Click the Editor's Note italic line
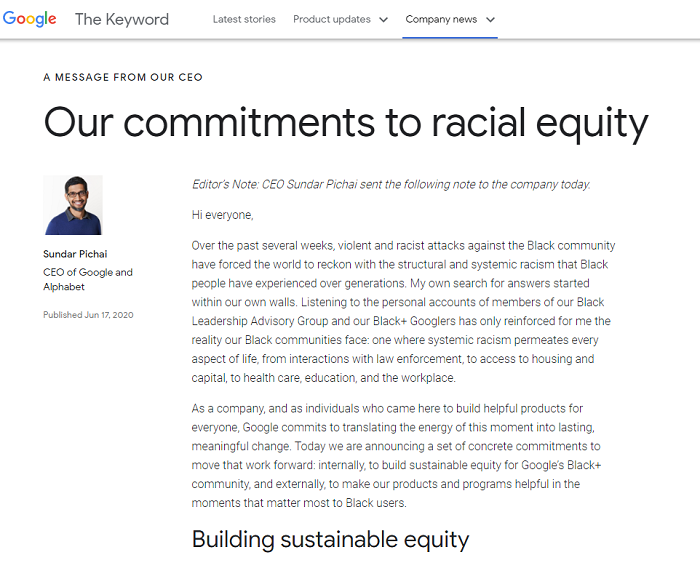The width and height of the screenshot is (700, 563). 391,184
